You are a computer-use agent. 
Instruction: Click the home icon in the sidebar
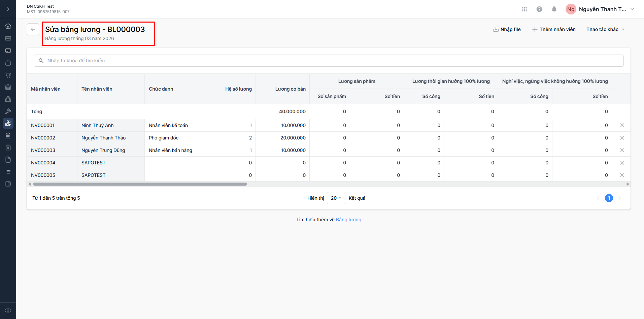pyautogui.click(x=8, y=26)
